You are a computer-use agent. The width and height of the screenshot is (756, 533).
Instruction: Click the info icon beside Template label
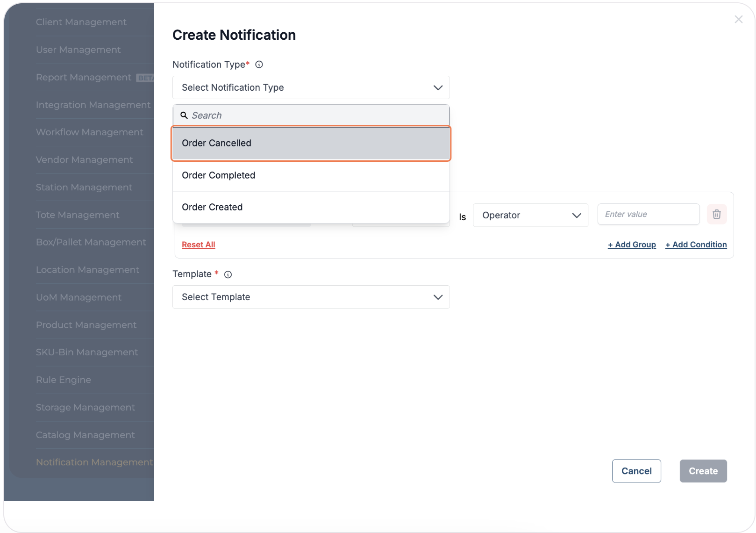click(x=228, y=274)
